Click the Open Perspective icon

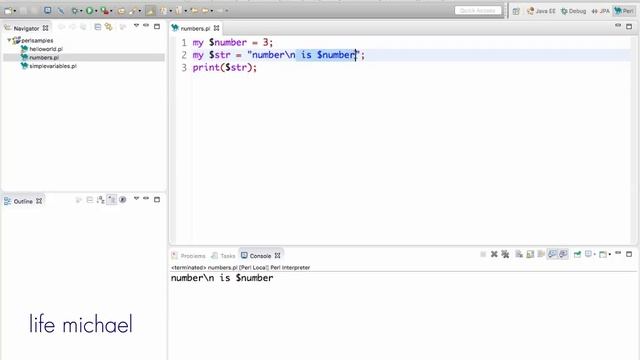[516, 11]
